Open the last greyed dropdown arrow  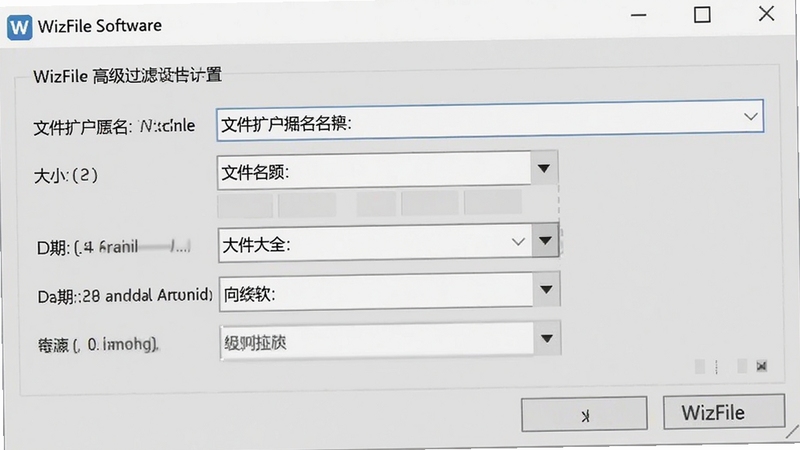pos(547,338)
